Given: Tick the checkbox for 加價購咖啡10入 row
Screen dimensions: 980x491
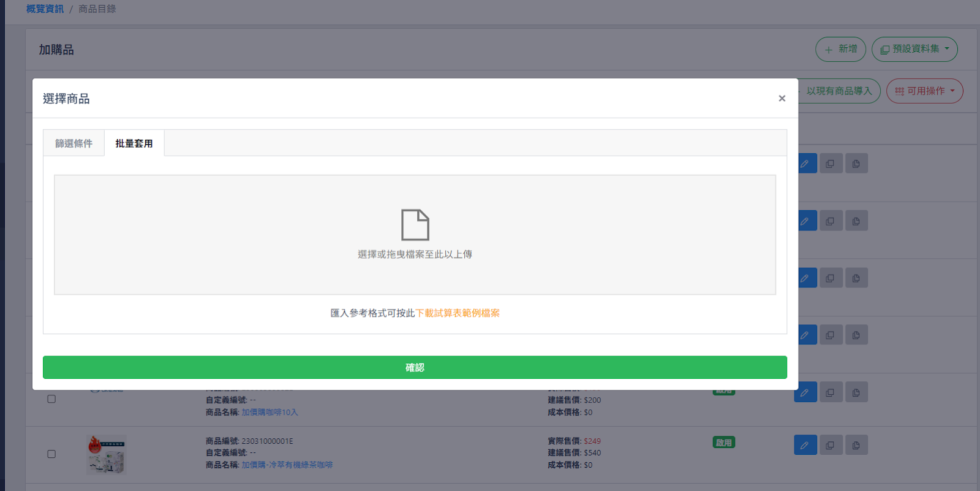Looking at the screenshot, I should pos(51,399).
